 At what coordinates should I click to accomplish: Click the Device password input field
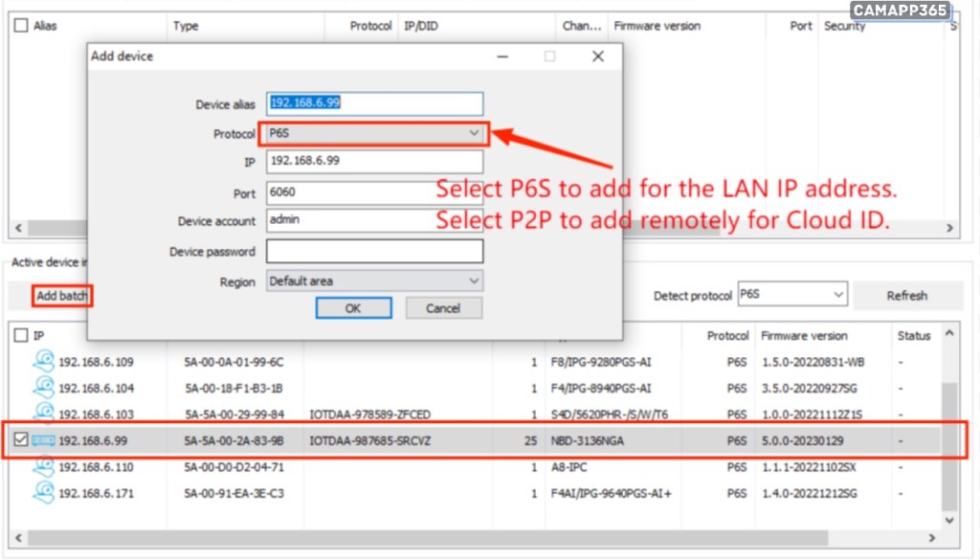(374, 252)
